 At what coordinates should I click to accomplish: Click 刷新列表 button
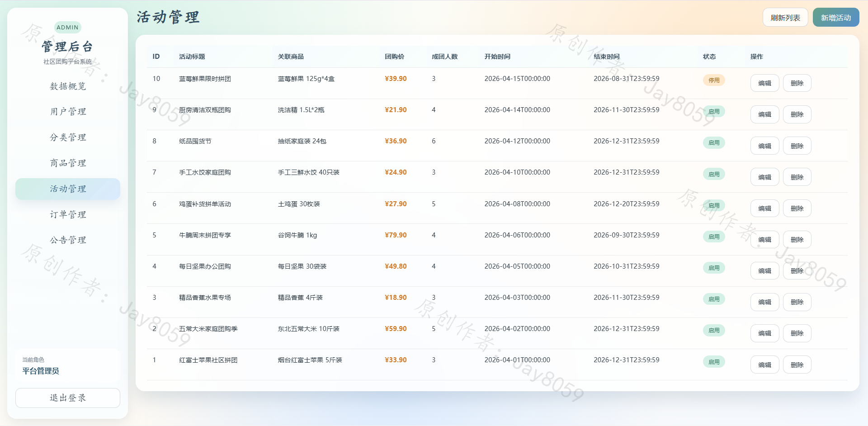coord(785,18)
